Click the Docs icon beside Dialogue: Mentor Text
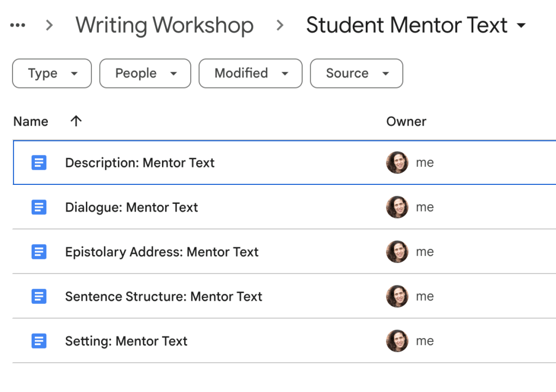Screen dimensions: 556x392 (x=39, y=207)
